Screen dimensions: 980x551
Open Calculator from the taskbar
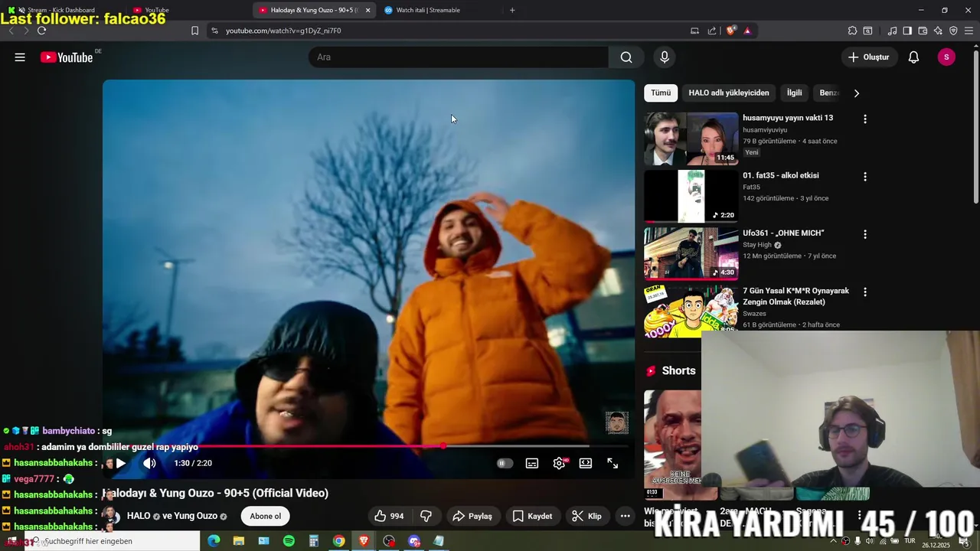point(314,541)
